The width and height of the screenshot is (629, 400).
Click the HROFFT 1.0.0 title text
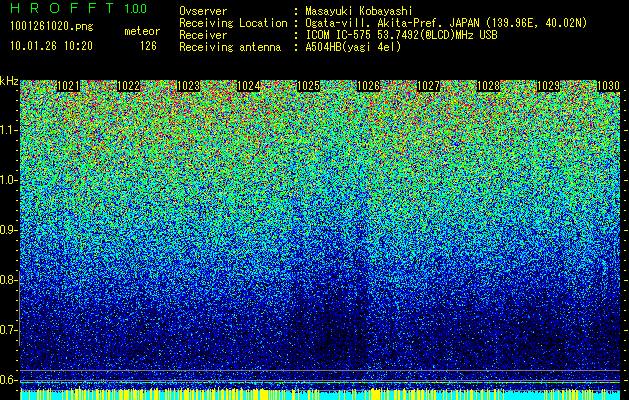pyautogui.click(x=79, y=8)
